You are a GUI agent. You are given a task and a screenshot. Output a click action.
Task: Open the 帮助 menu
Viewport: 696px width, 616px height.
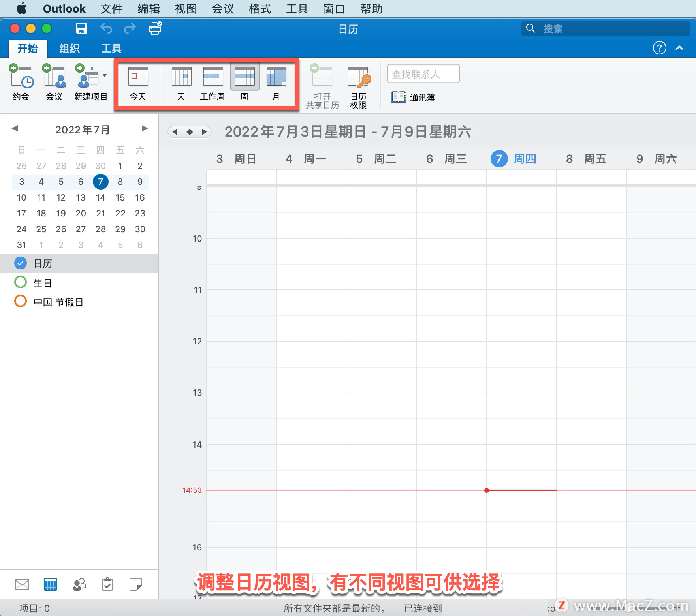pos(371,9)
